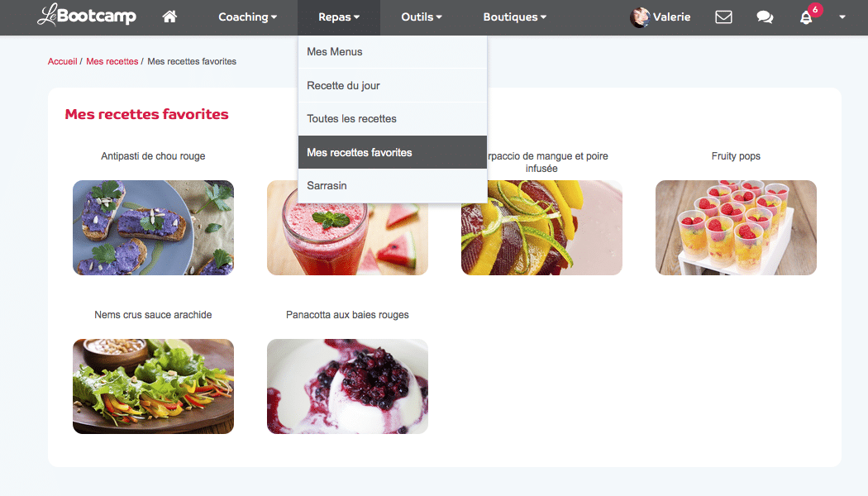Click the LeBootcamp logo

click(87, 16)
